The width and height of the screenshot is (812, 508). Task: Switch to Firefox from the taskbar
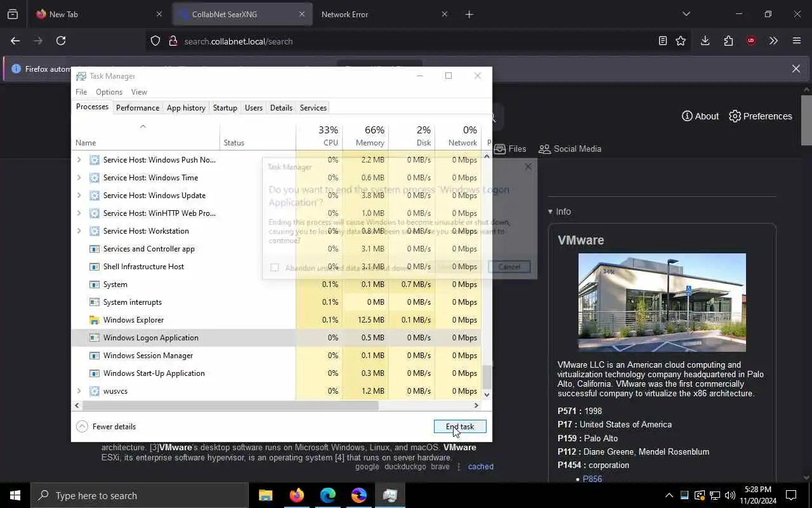point(297,495)
